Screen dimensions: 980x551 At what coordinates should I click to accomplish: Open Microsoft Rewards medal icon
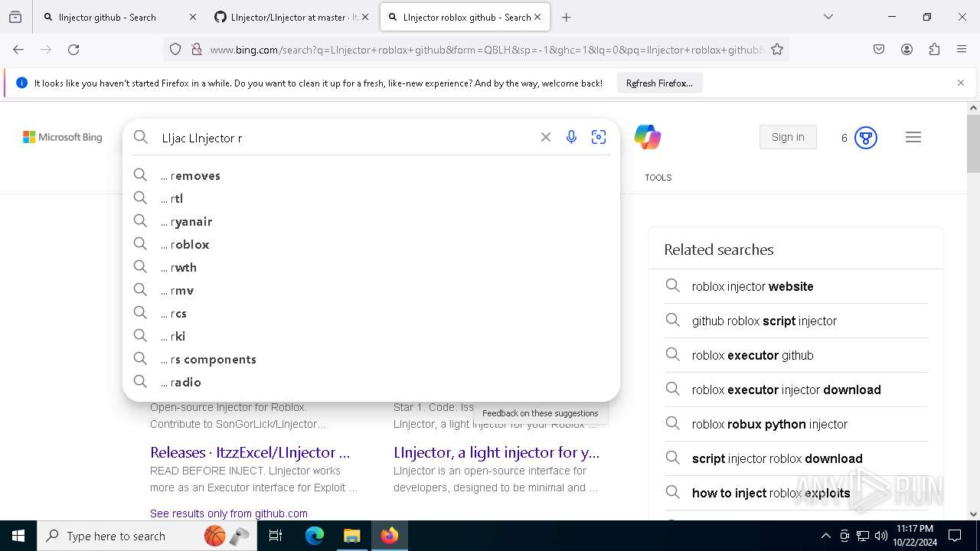coord(866,138)
